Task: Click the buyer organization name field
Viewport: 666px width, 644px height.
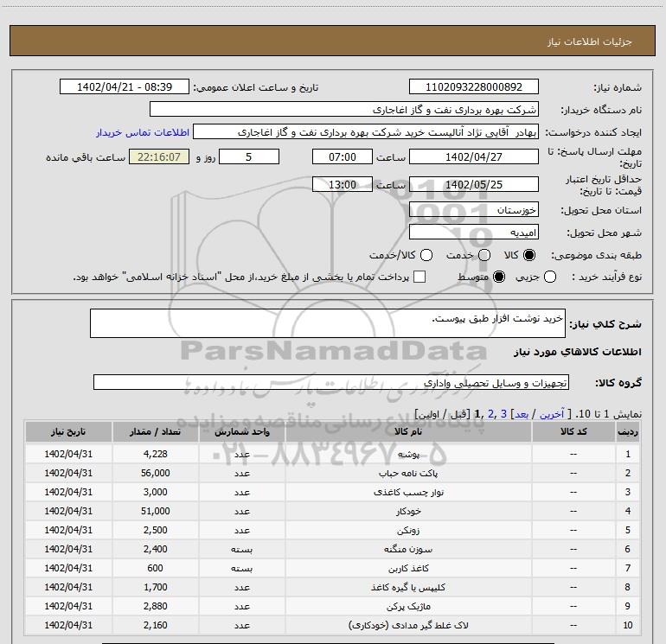Action: point(344,110)
